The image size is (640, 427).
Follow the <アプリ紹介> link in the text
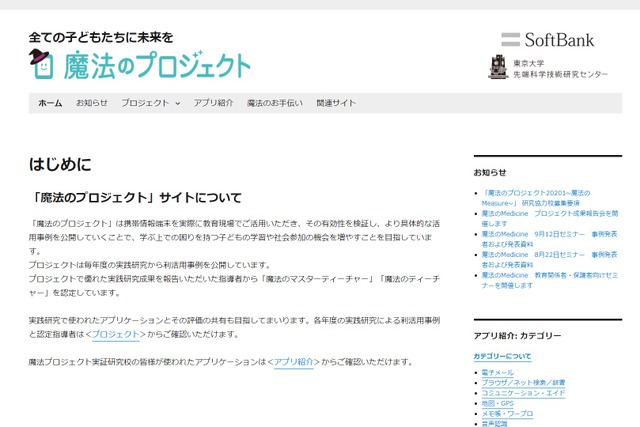click(294, 362)
